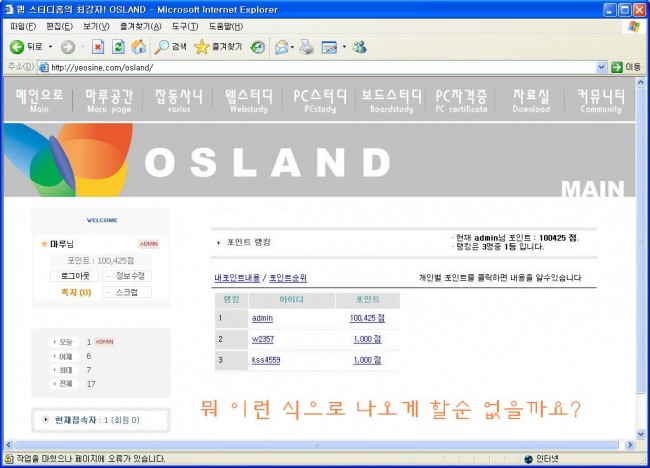
Task: Click the error warning icon in status bar
Action: [8, 458]
